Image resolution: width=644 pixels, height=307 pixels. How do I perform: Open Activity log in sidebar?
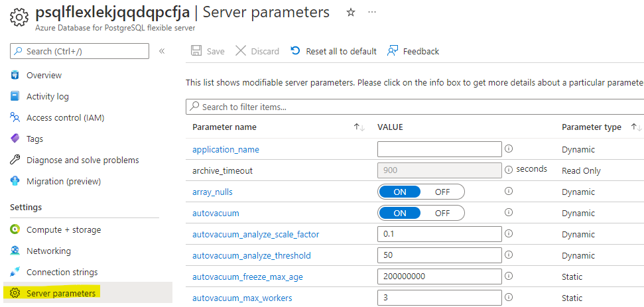point(48,96)
